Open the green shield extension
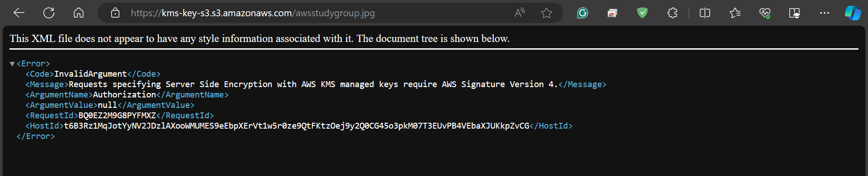 click(x=642, y=13)
